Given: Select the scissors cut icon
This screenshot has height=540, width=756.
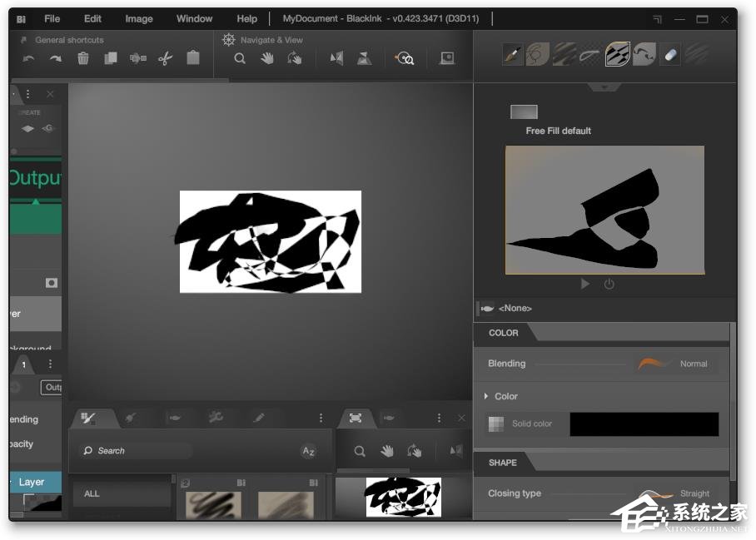Looking at the screenshot, I should (x=165, y=58).
